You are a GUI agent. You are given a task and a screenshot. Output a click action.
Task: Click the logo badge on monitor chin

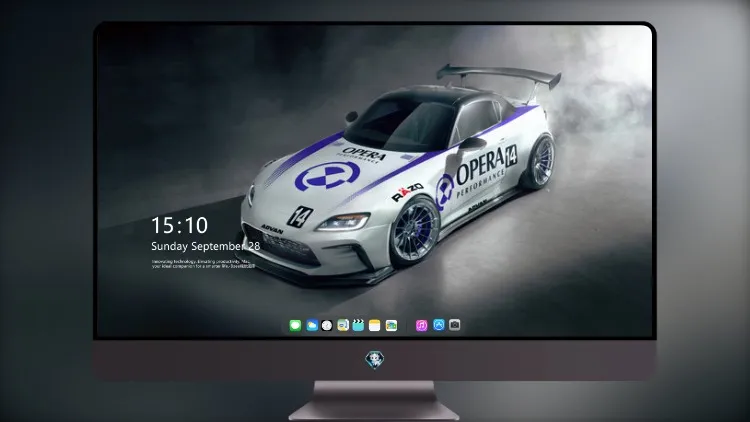pyautogui.click(x=375, y=360)
